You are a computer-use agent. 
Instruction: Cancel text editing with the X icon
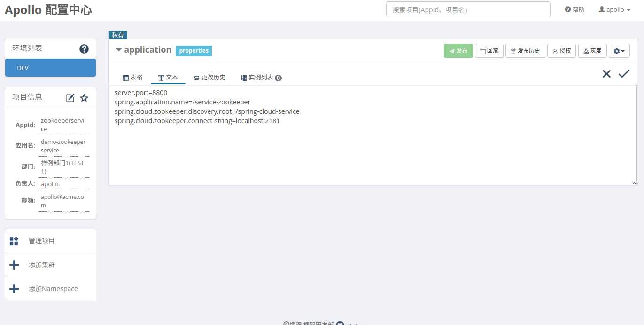click(606, 74)
